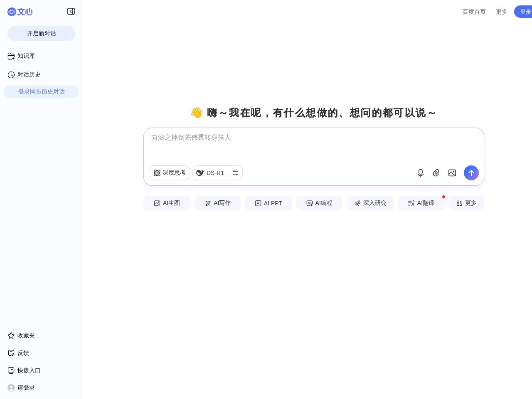Toggle the model switch icon beside DS-R1
Image resolution: width=532 pixels, height=399 pixels.
[x=235, y=173]
